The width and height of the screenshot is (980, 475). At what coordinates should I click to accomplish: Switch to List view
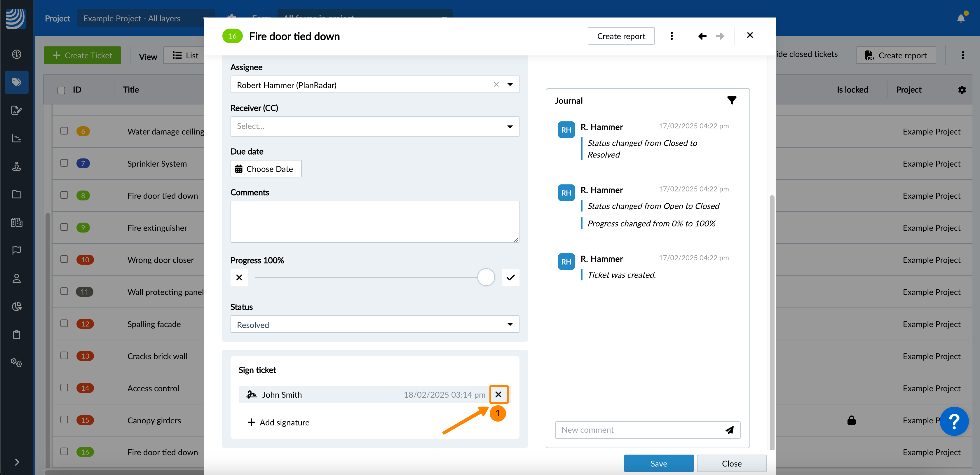(186, 55)
